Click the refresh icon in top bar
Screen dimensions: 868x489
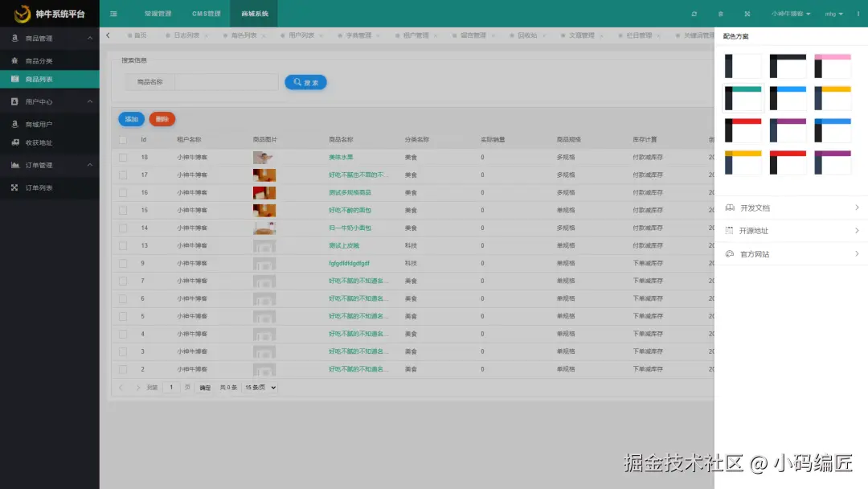coord(694,14)
